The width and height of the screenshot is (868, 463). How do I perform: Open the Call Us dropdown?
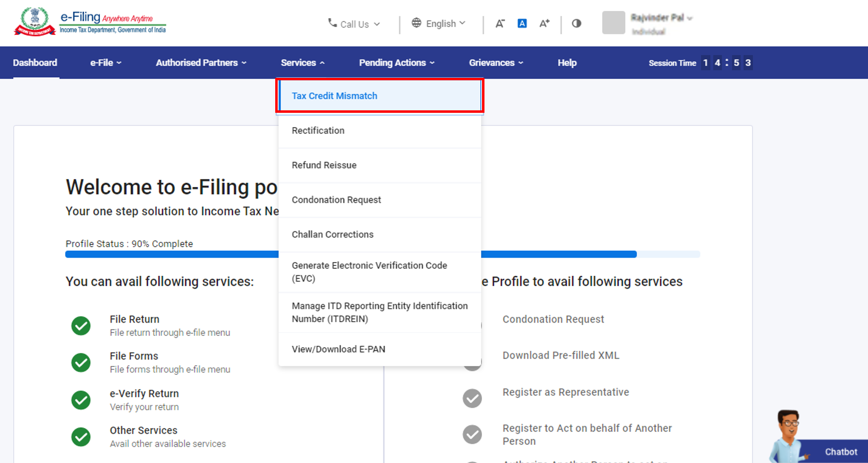[354, 24]
